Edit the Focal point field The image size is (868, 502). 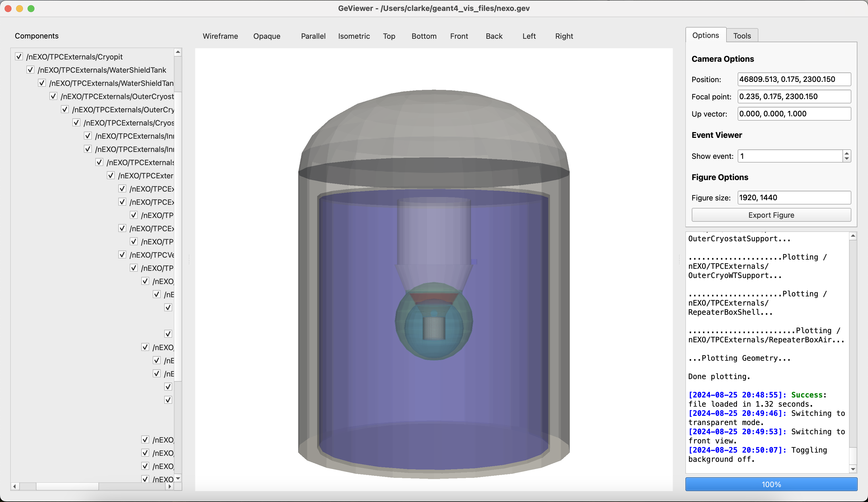pos(794,96)
